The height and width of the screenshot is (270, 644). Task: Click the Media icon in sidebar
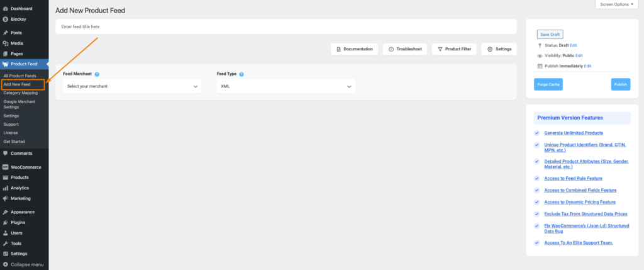click(5, 43)
